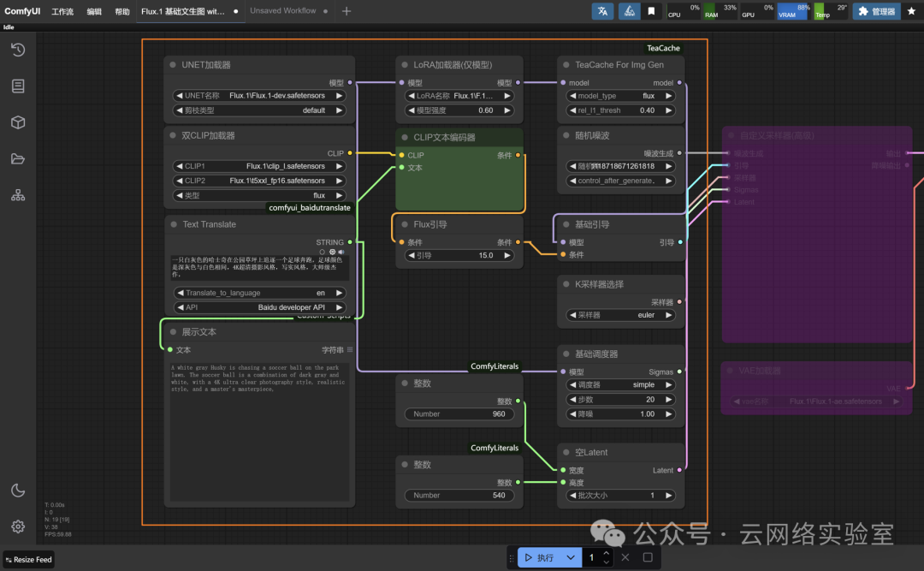Adjust 引导 15.0 value
924x571 pixels.
click(459, 255)
